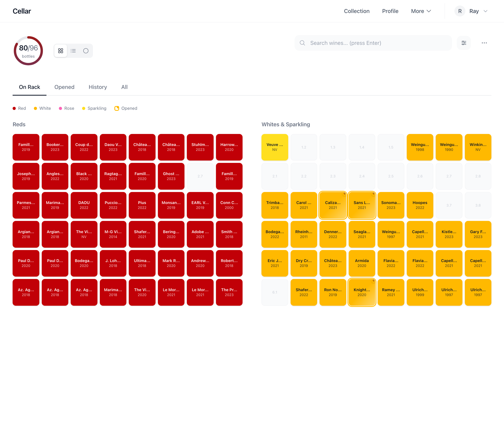
Task: Open the opened Caliza... 2021 bottle
Action: click(x=333, y=205)
